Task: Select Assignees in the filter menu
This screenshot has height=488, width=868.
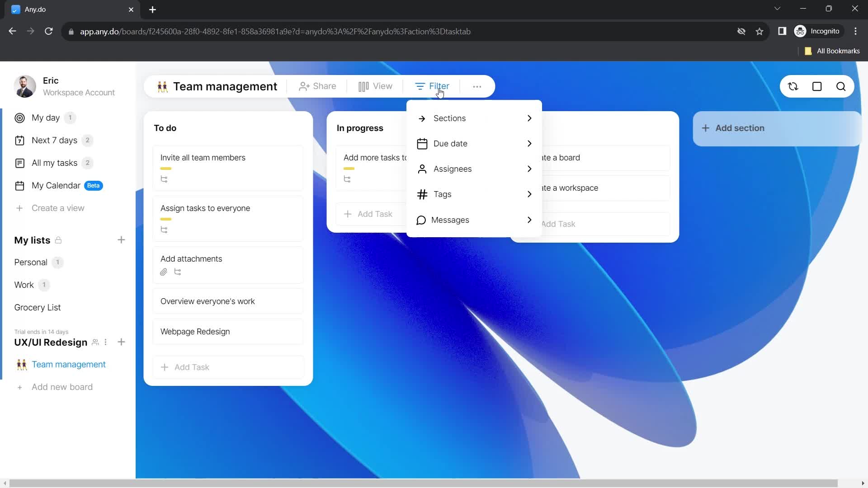Action: pyautogui.click(x=474, y=169)
